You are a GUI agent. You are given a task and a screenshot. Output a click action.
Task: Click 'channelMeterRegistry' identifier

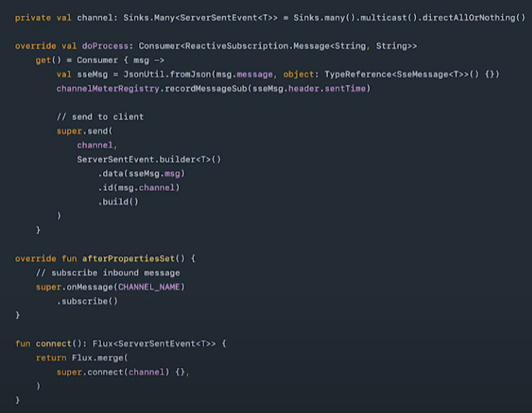pos(108,89)
